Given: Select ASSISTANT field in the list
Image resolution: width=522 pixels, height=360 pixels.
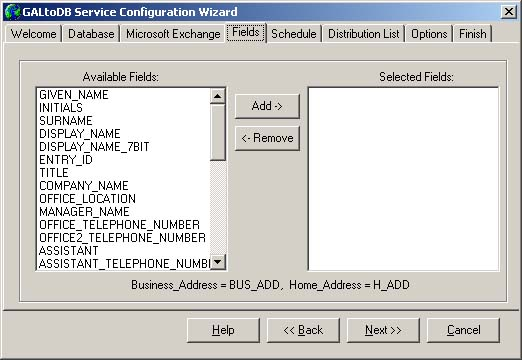Looking at the screenshot, I should click(x=124, y=251).
